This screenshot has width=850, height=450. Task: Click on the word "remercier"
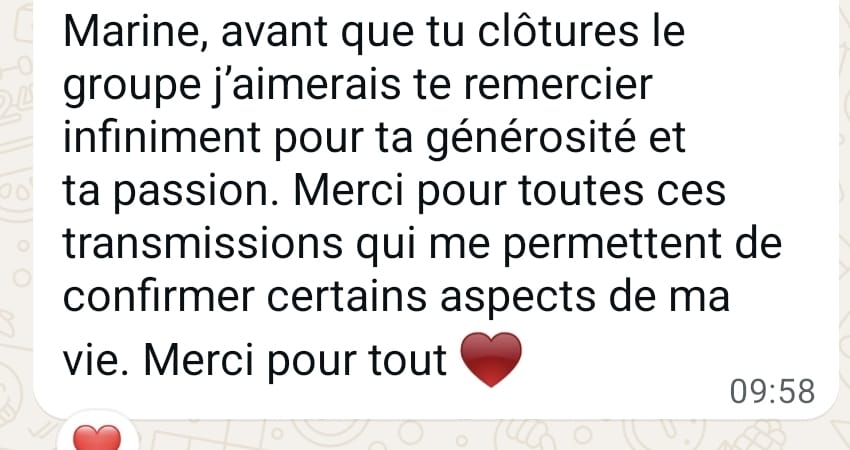pos(558,85)
